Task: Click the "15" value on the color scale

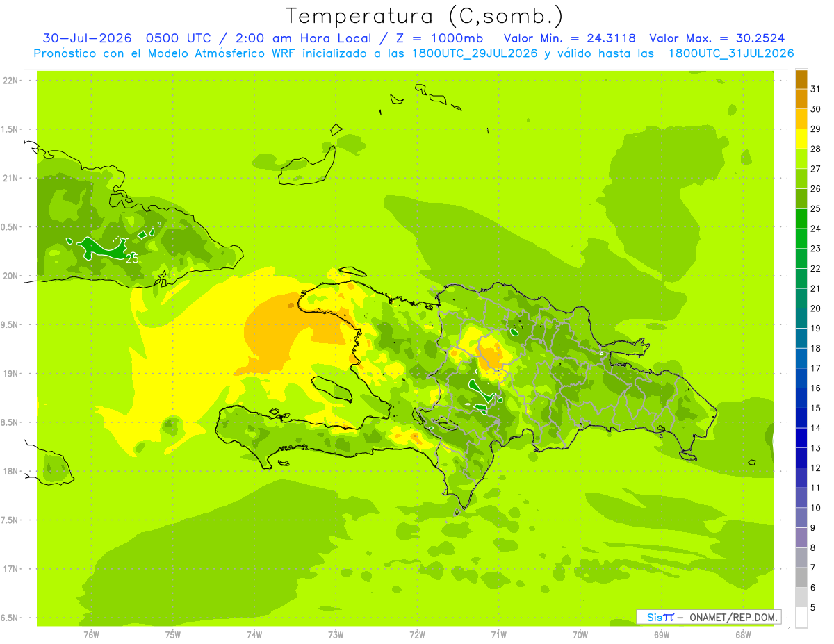Action: pos(816,408)
